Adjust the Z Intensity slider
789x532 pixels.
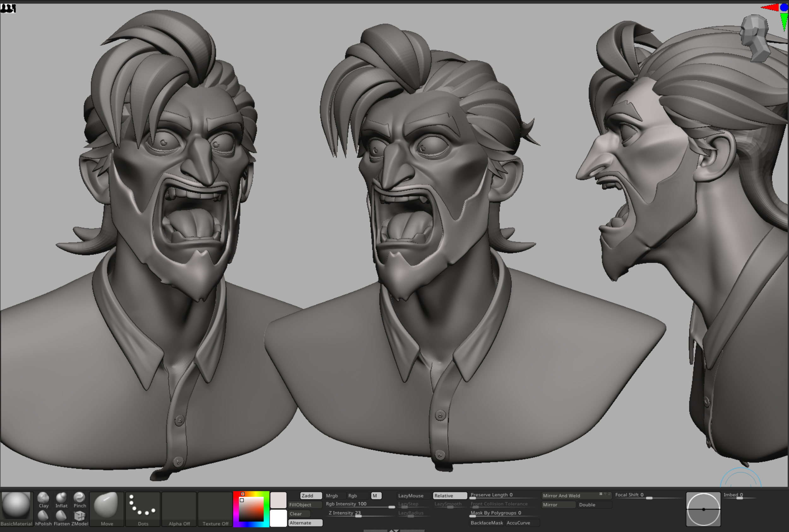tap(360, 514)
